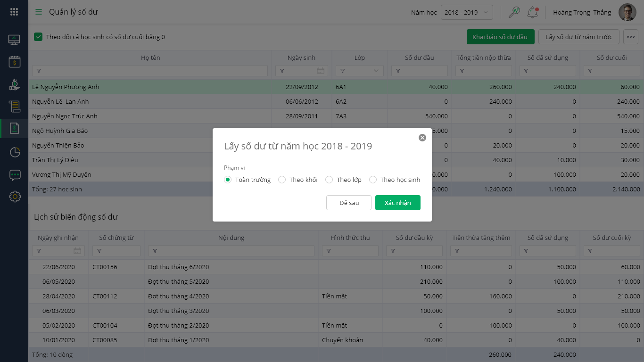Screen dimensions: 644x362
Task: Open the messages chat sidebar icon
Action: [15, 175]
